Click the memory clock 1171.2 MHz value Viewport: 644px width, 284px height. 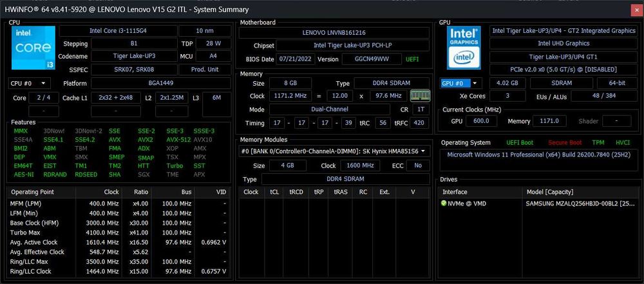click(x=290, y=96)
